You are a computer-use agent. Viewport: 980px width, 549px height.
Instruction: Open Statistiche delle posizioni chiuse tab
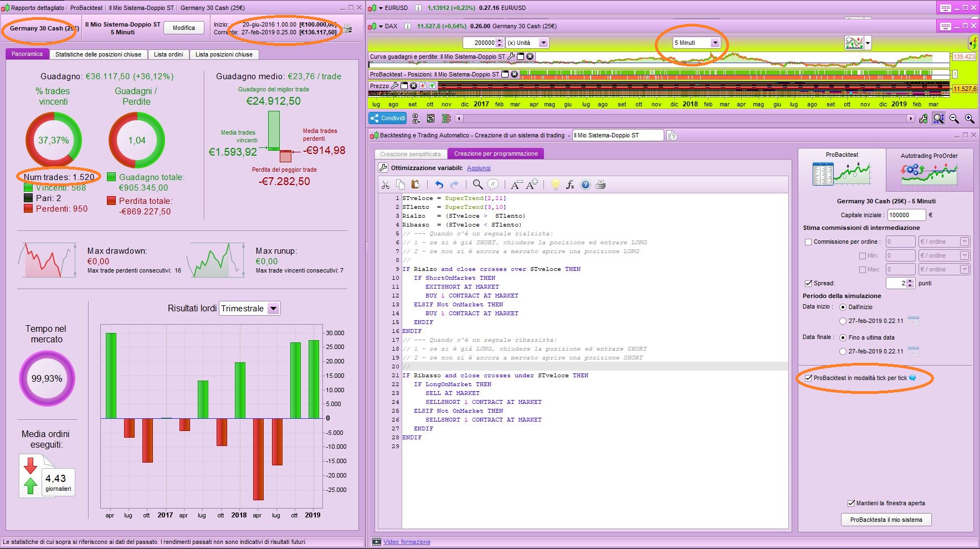pos(98,54)
